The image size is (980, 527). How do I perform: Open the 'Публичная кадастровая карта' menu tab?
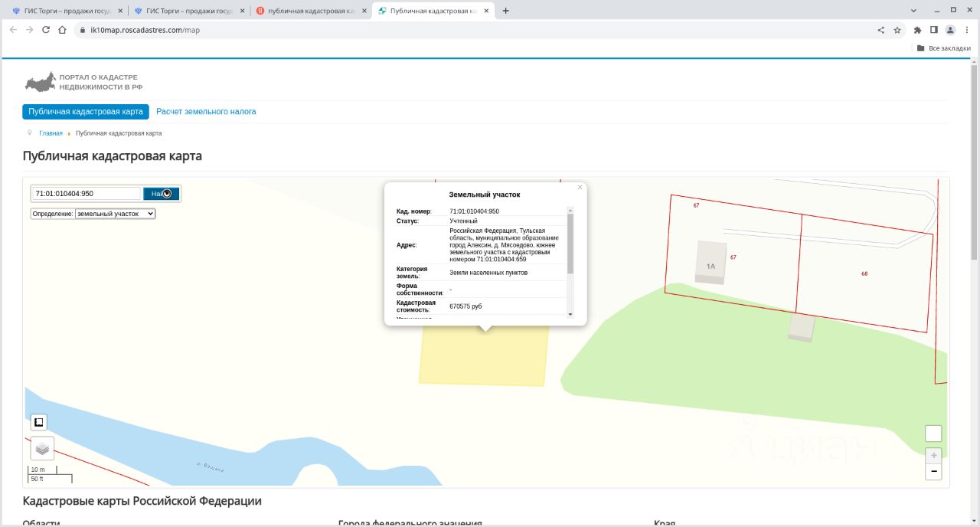[86, 112]
